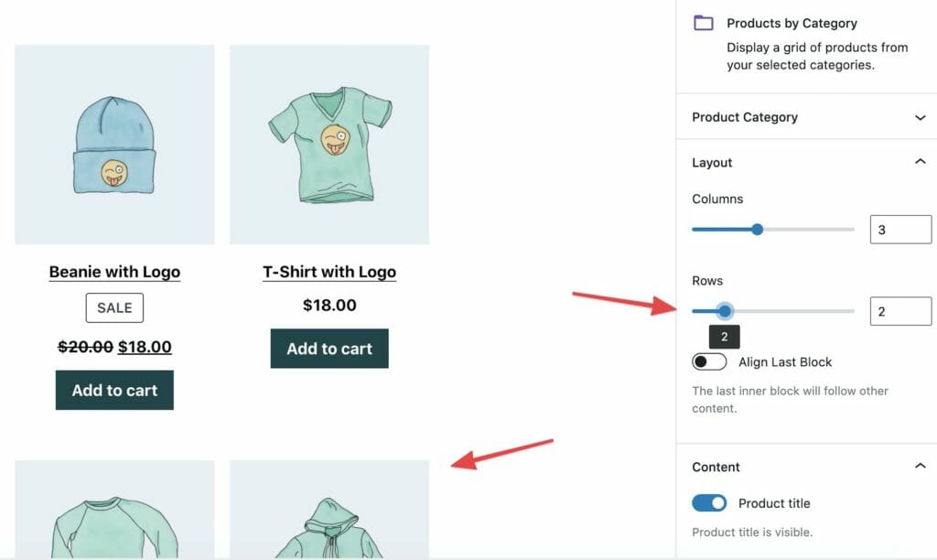Enable the Align Last Block toggle

click(709, 361)
